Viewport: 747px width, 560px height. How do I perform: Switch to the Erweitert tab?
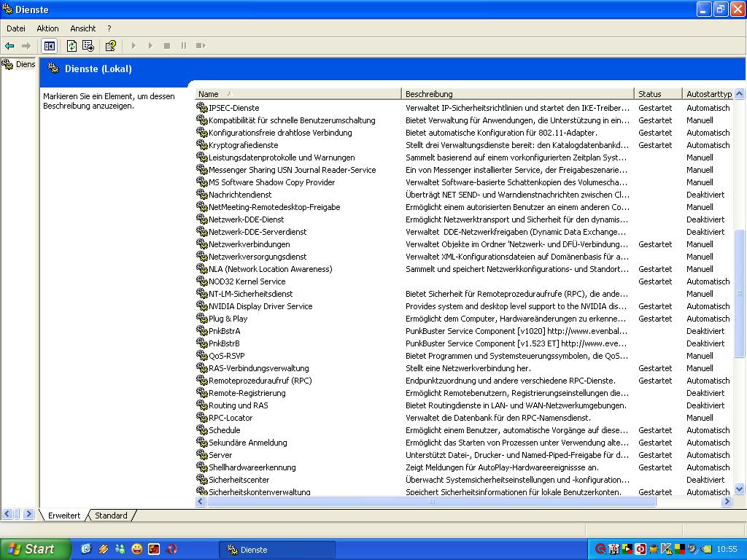coord(64,516)
